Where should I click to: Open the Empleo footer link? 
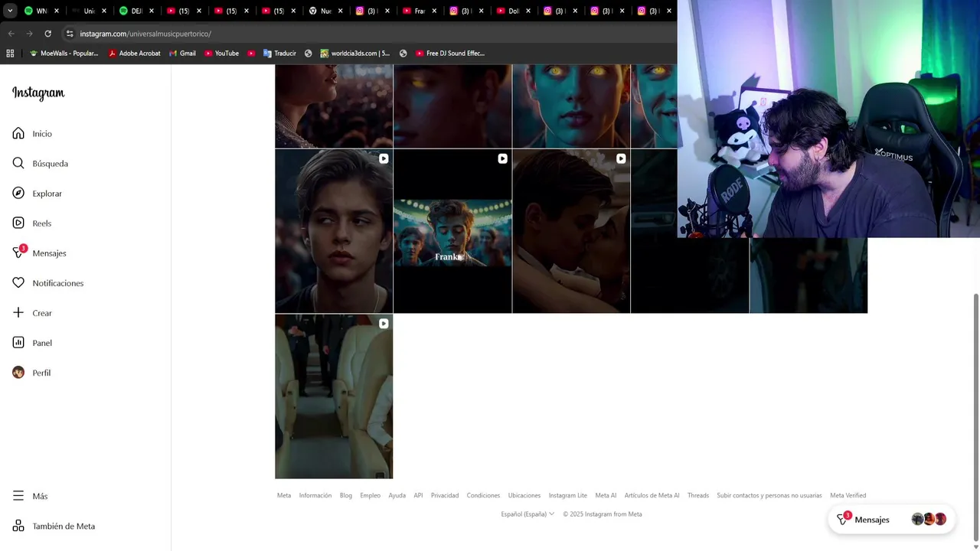click(x=371, y=495)
